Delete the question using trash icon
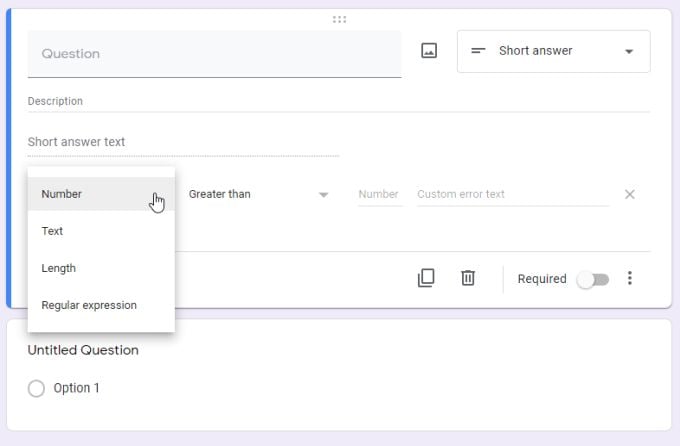 [x=467, y=278]
